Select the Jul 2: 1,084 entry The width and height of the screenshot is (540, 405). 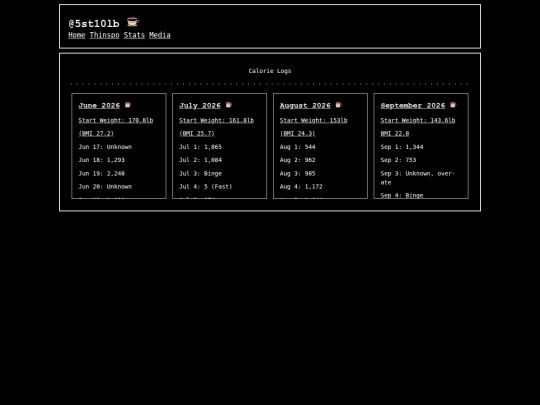[200, 160]
